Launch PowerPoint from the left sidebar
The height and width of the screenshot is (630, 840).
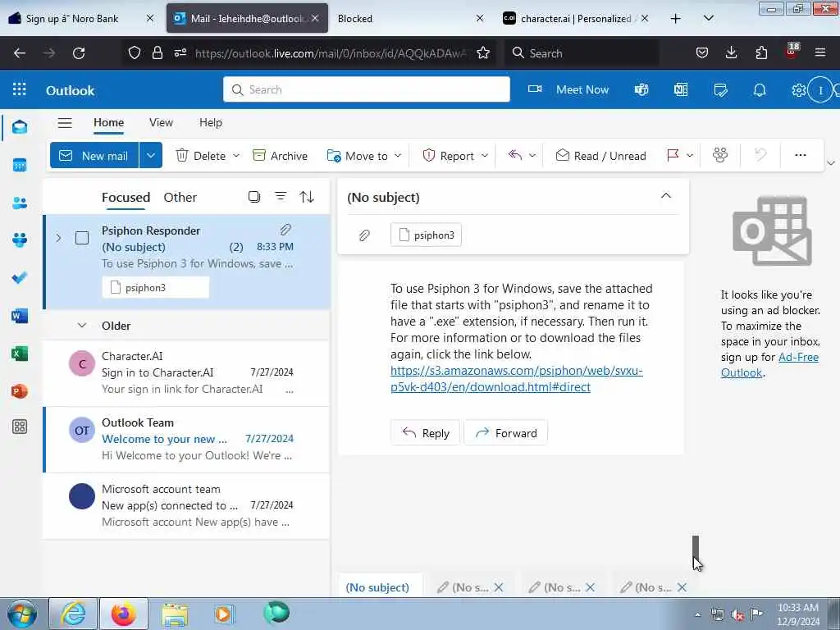click(x=20, y=391)
